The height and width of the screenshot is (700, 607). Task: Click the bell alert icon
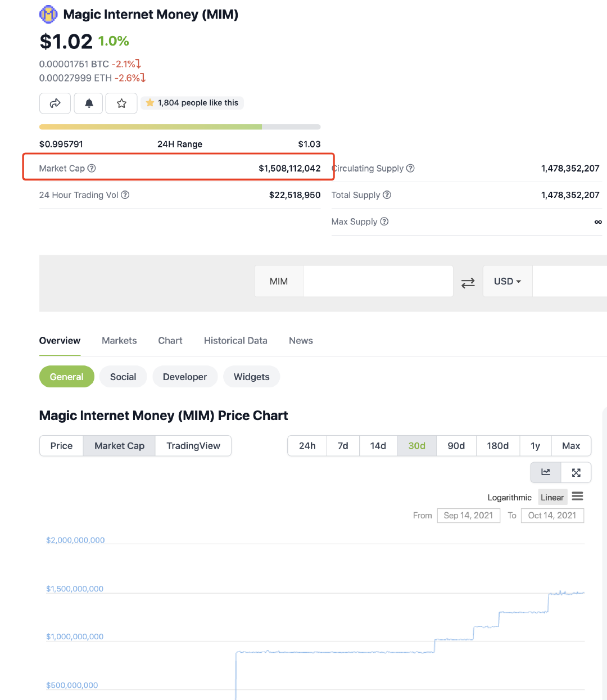[x=89, y=103]
